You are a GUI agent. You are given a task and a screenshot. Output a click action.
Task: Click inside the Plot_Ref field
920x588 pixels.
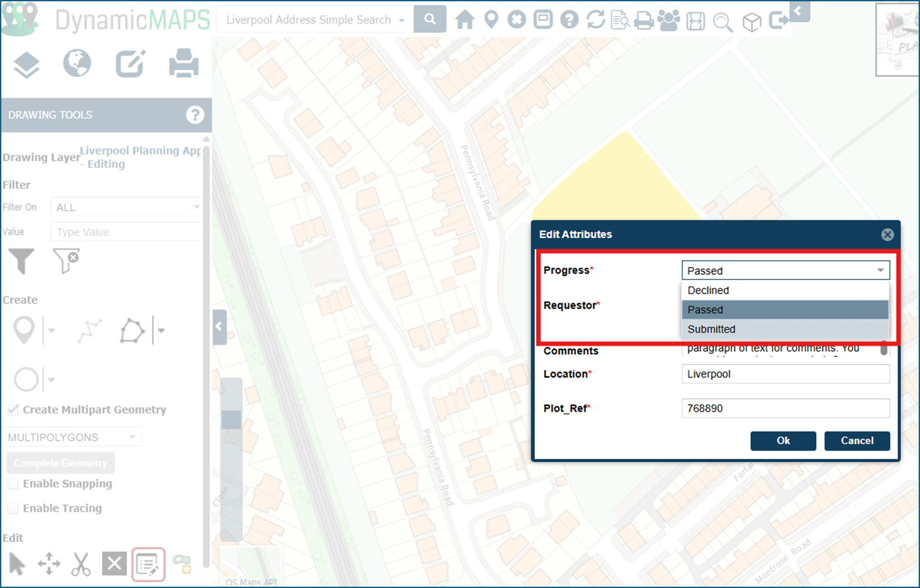[785, 408]
